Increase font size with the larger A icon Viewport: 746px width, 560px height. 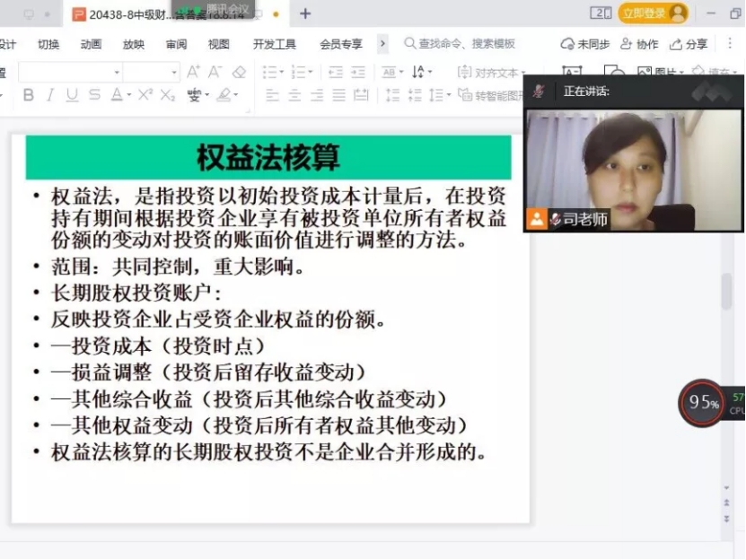coord(193,72)
